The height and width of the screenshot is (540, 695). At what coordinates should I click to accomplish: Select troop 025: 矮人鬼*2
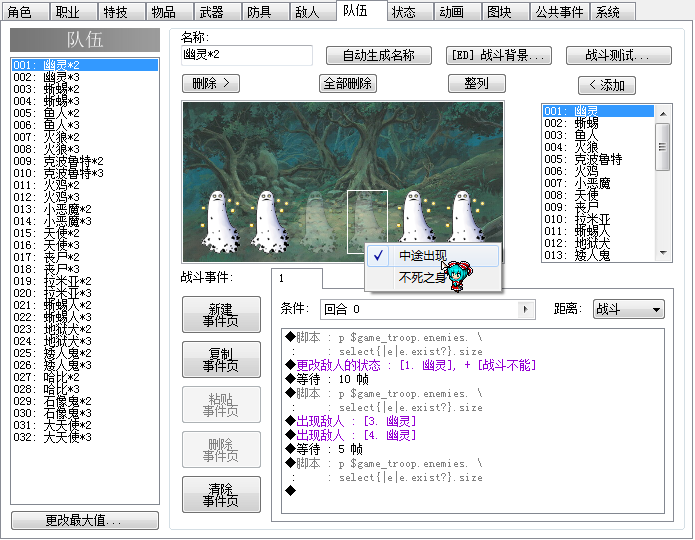[x=84, y=352]
